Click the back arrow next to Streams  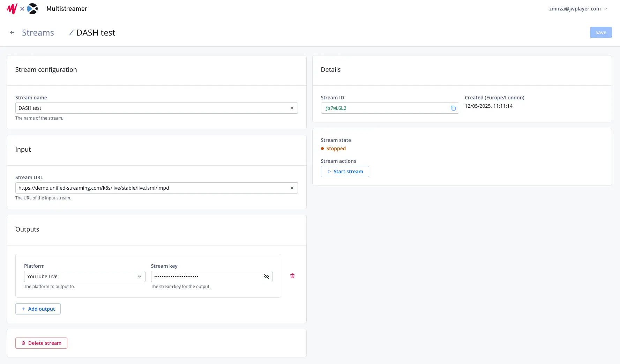tap(12, 32)
